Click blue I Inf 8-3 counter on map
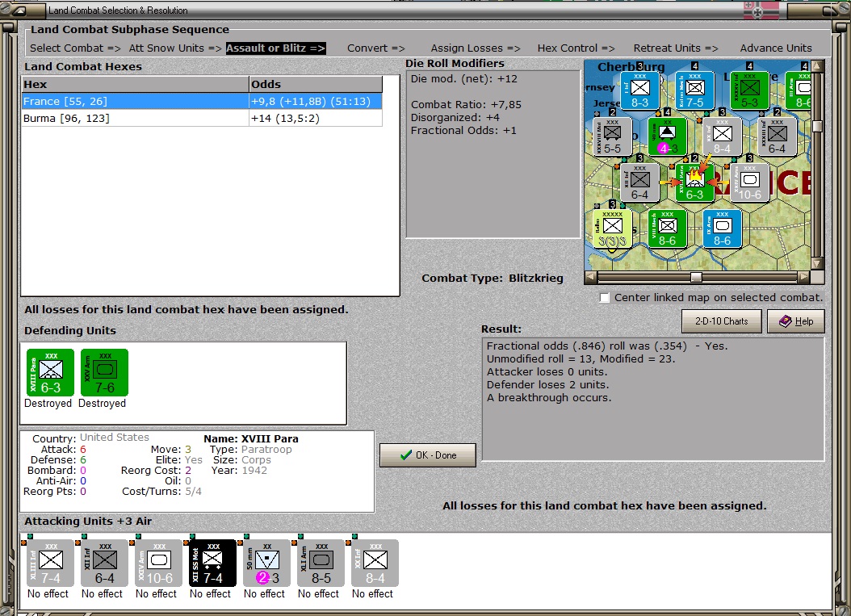The height and width of the screenshot is (616, 851). [x=640, y=90]
